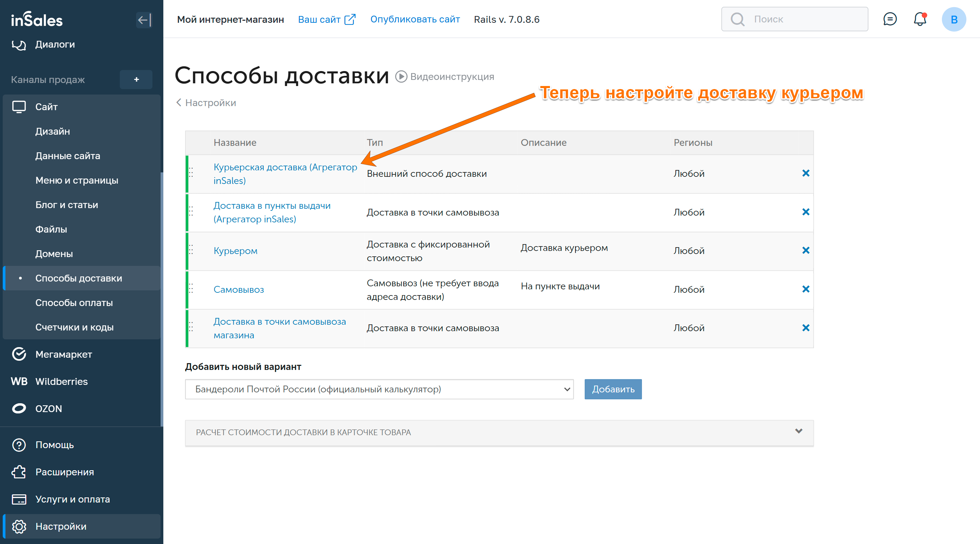Open the new delivery variant dropdown
980x544 pixels.
pos(379,389)
